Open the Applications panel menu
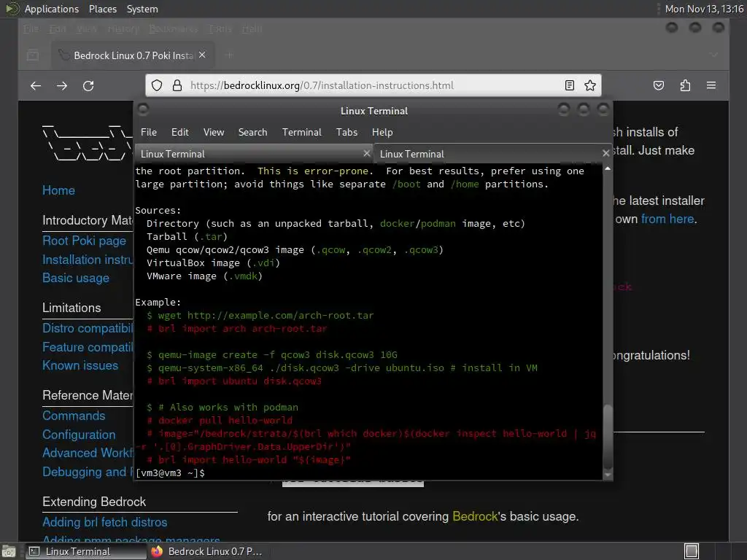747x560 pixels. tap(52, 9)
